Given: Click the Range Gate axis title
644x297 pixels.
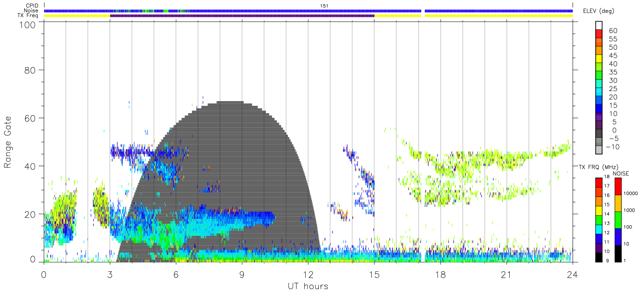Looking at the screenshot, I should click(x=8, y=142).
